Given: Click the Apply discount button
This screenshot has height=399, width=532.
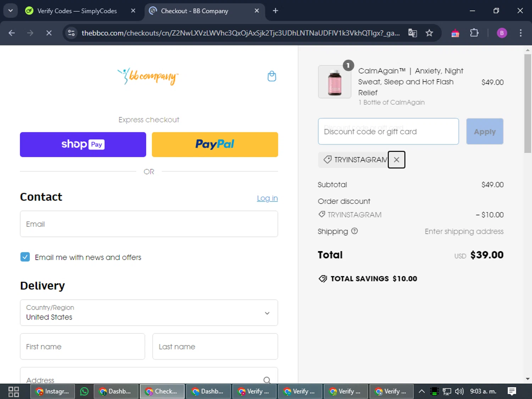Looking at the screenshot, I should (485, 131).
